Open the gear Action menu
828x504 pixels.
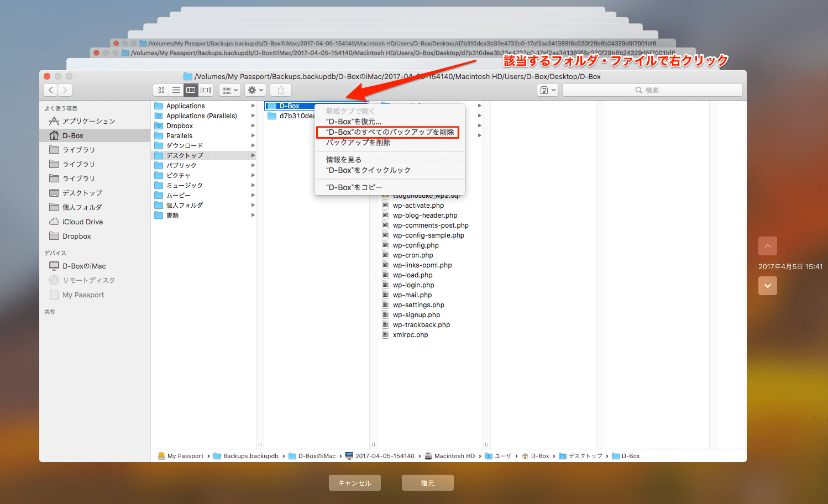(256, 90)
